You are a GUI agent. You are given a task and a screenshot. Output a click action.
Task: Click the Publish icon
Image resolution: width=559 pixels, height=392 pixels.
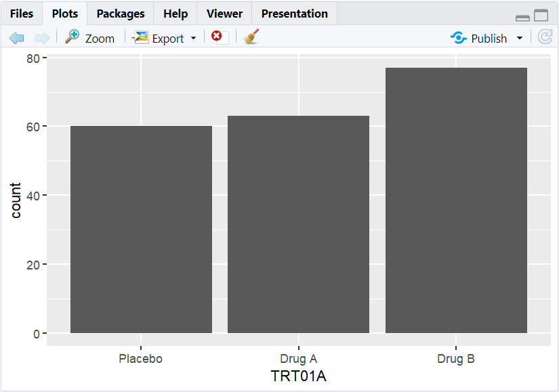[459, 38]
